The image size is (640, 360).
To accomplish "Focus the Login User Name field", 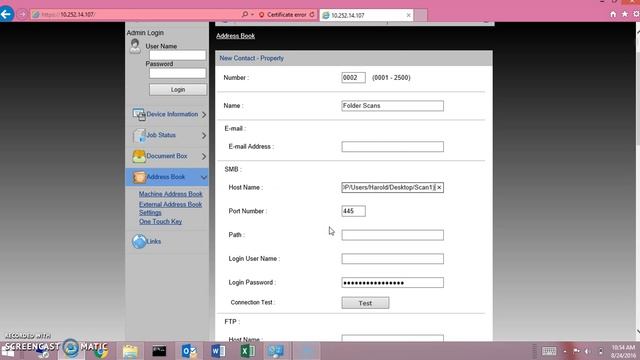I will click(x=393, y=259).
